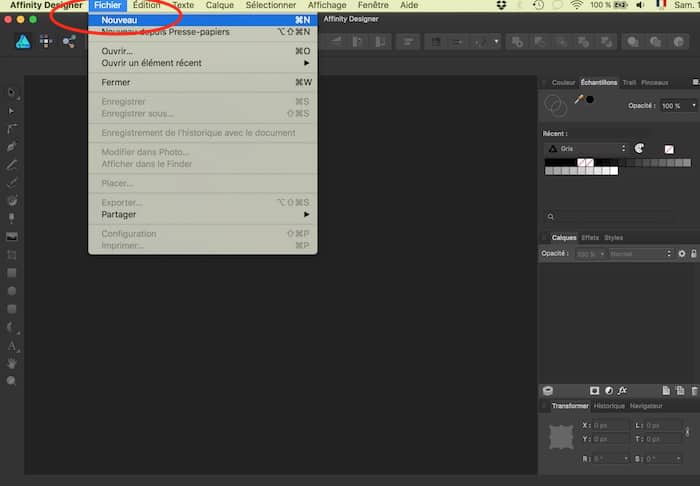The image size is (700, 486).
Task: Switch to the Designer persona icon
Action: click(23, 42)
